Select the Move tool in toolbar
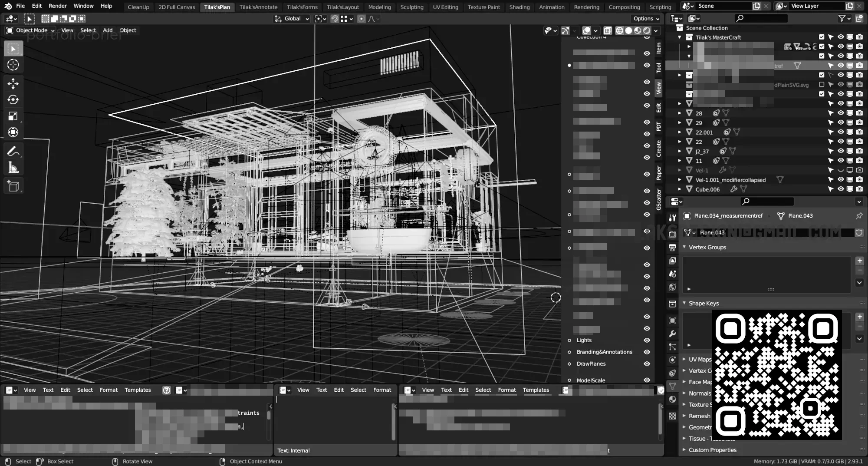 [x=13, y=83]
